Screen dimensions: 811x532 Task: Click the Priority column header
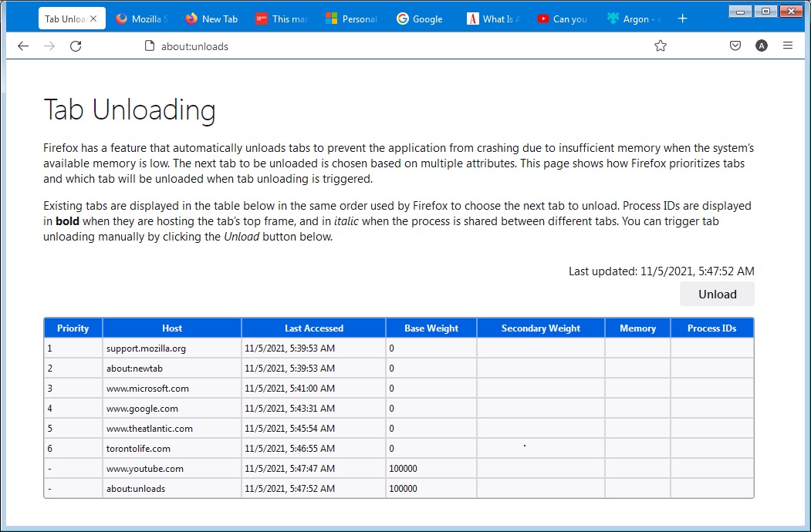[73, 328]
